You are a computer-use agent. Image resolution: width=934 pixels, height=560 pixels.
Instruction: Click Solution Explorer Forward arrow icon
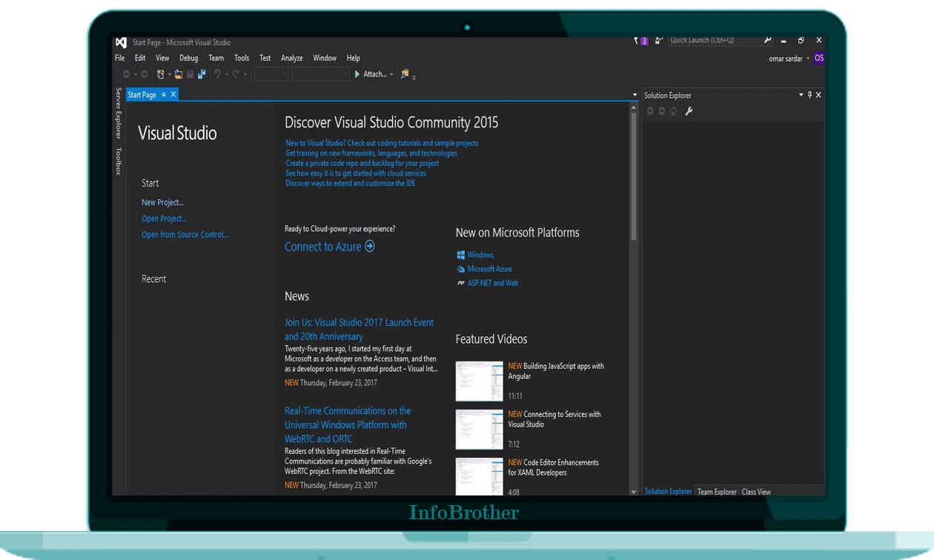tap(662, 111)
